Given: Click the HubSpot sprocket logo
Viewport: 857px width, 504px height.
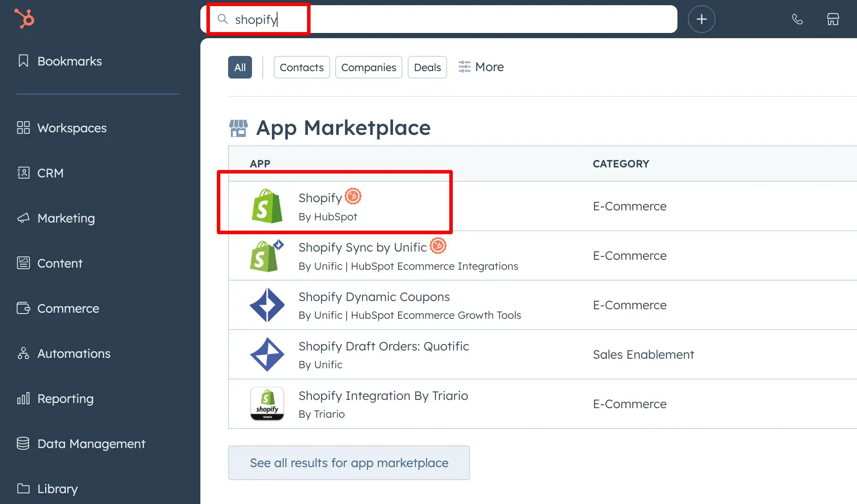Looking at the screenshot, I should (24, 19).
